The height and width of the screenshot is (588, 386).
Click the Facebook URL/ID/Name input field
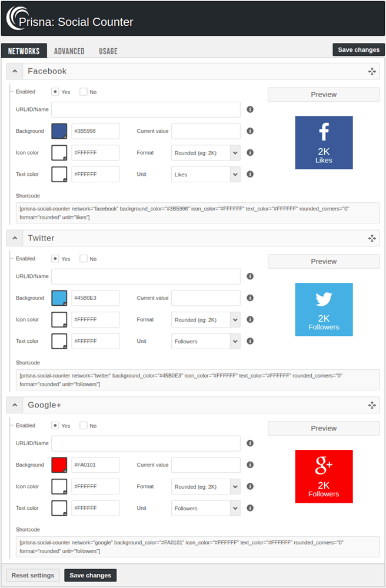pos(146,109)
